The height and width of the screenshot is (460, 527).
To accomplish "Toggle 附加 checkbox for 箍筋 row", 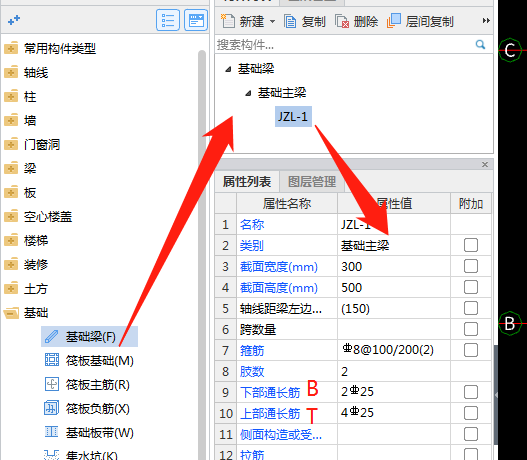I will [x=471, y=350].
